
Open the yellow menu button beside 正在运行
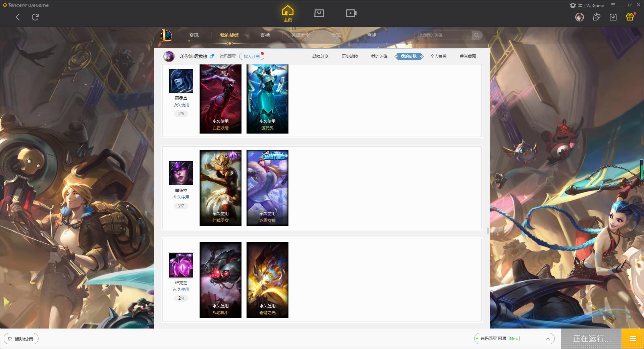(x=633, y=339)
